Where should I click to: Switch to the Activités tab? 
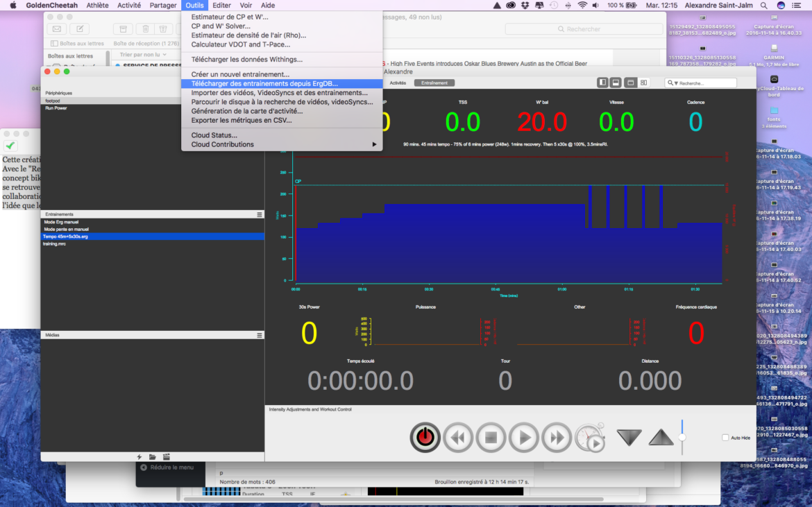398,83
